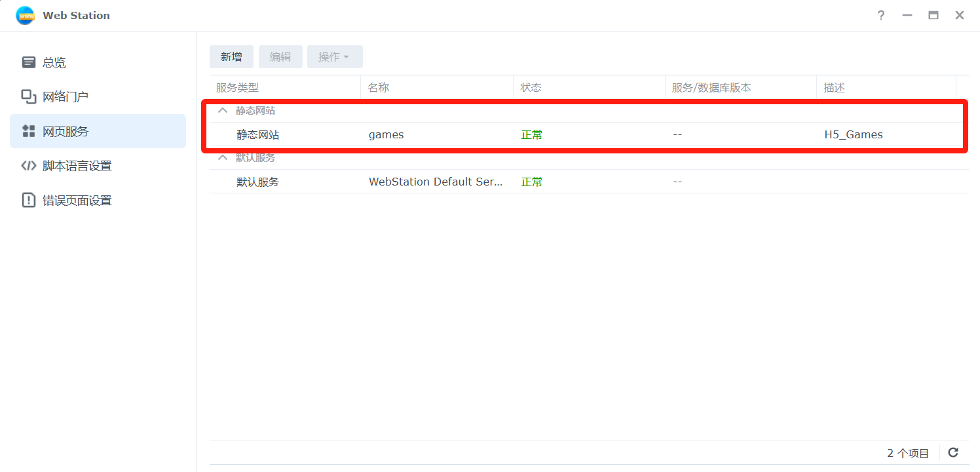980x472 pixels.
Task: Click the 脚本语言设置 code brackets icon
Action: point(29,166)
